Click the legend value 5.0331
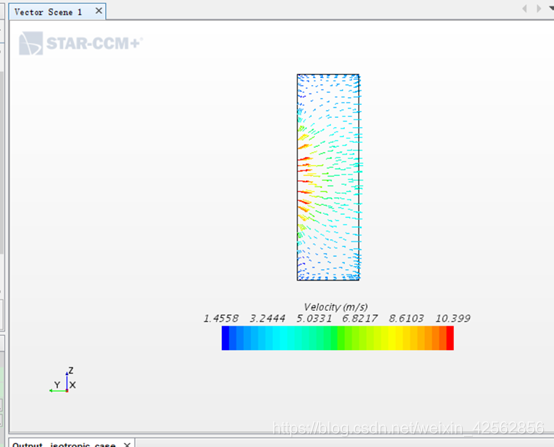Screen dimensions: 554x447 coord(314,319)
